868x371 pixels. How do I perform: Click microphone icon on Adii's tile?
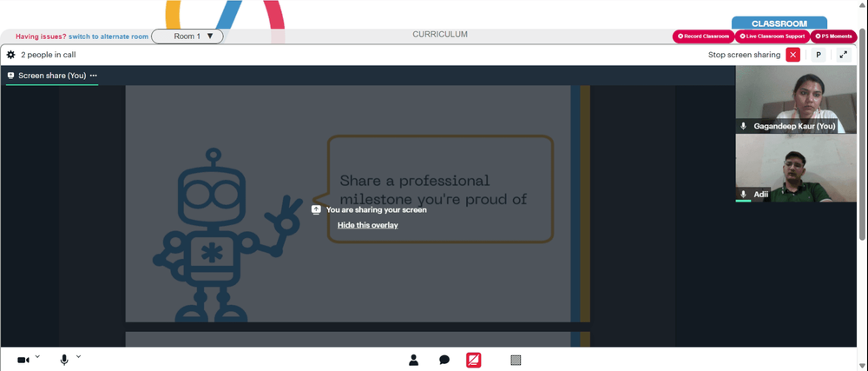[744, 195]
